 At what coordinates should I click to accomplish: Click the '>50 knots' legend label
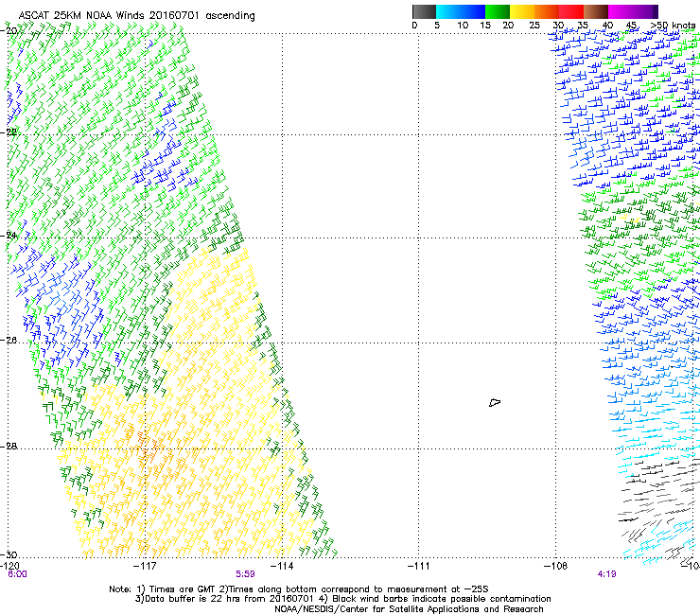pos(673,26)
